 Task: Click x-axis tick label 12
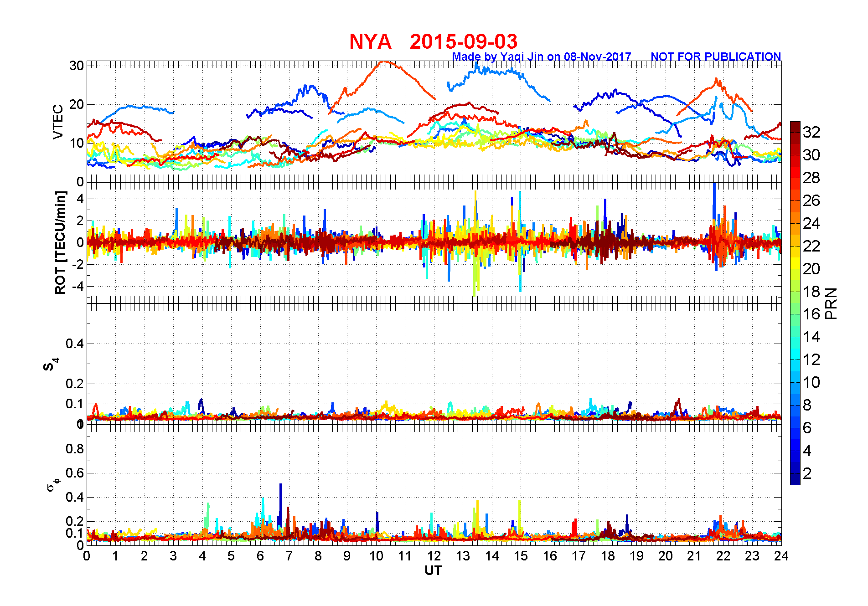coord(434,556)
